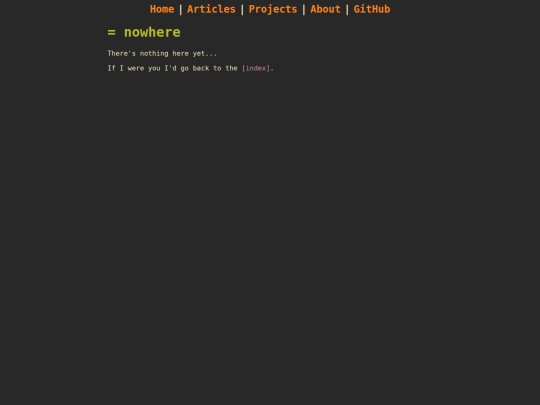Go to the Articles page

click(211, 9)
